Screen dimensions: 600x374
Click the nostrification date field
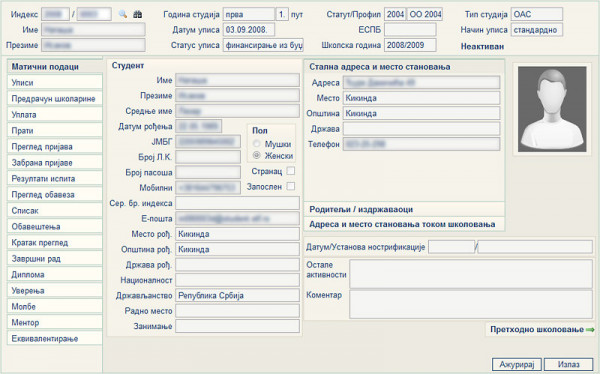tap(451, 247)
